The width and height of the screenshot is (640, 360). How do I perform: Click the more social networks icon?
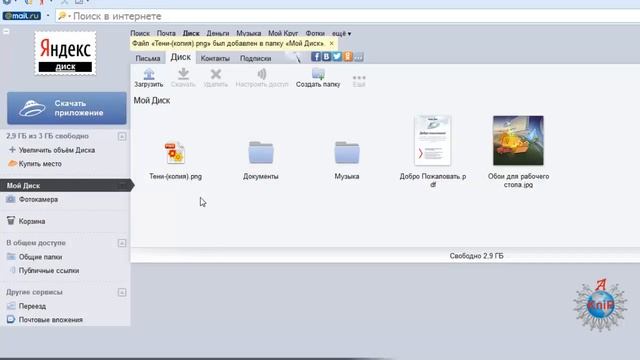point(358,56)
